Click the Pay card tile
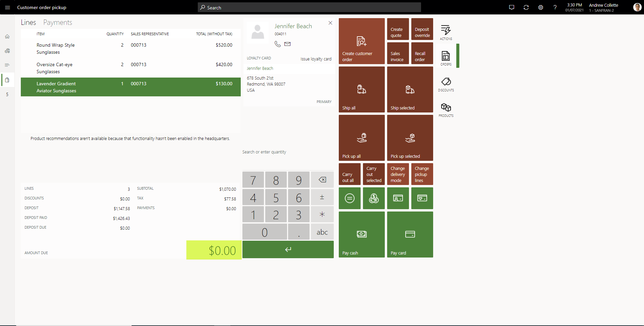The height and width of the screenshot is (326, 644). pyautogui.click(x=410, y=234)
